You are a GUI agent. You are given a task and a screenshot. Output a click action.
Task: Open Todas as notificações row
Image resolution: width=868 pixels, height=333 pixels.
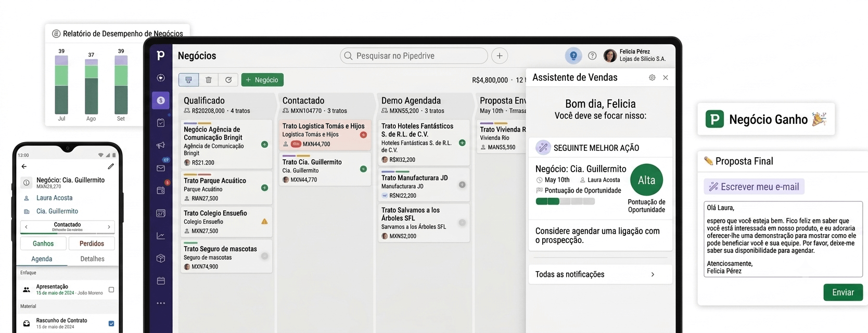[601, 274]
